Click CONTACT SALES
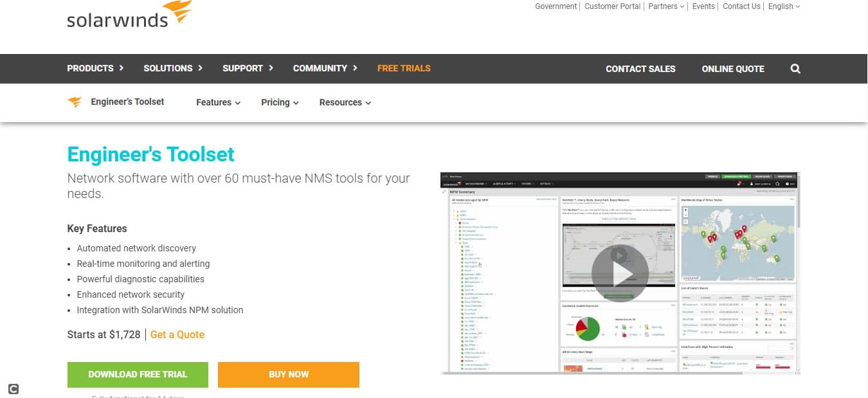This screenshot has width=868, height=398. (640, 69)
